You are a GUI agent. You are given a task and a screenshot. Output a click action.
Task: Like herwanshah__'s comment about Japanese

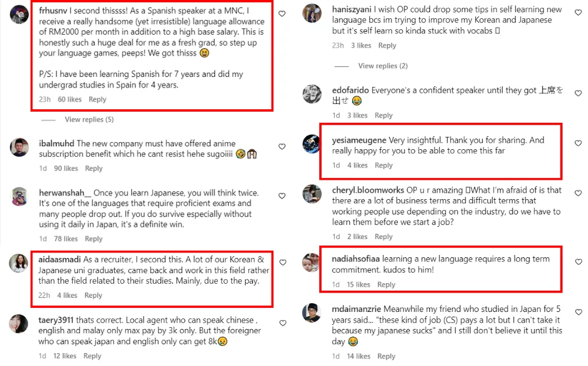click(x=282, y=196)
